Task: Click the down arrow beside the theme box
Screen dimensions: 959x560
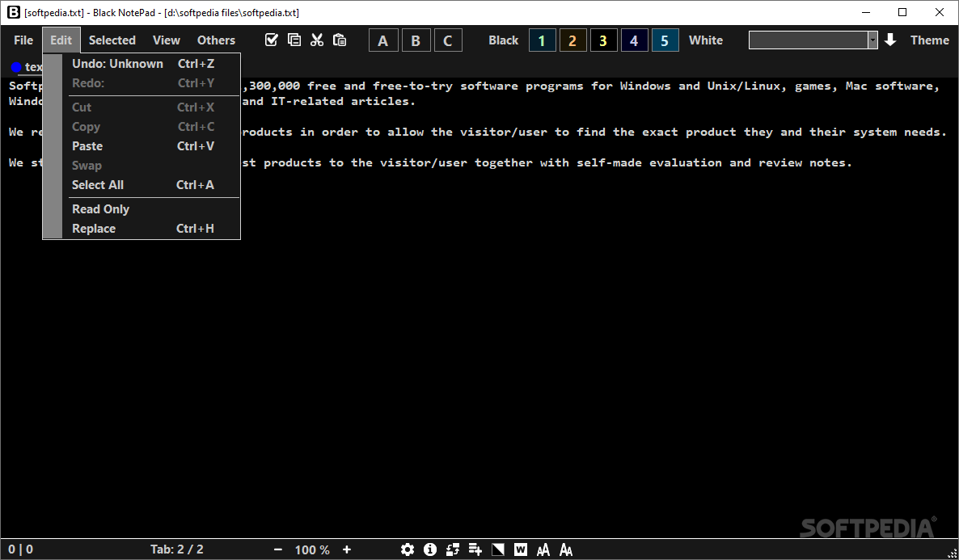Action: point(890,40)
